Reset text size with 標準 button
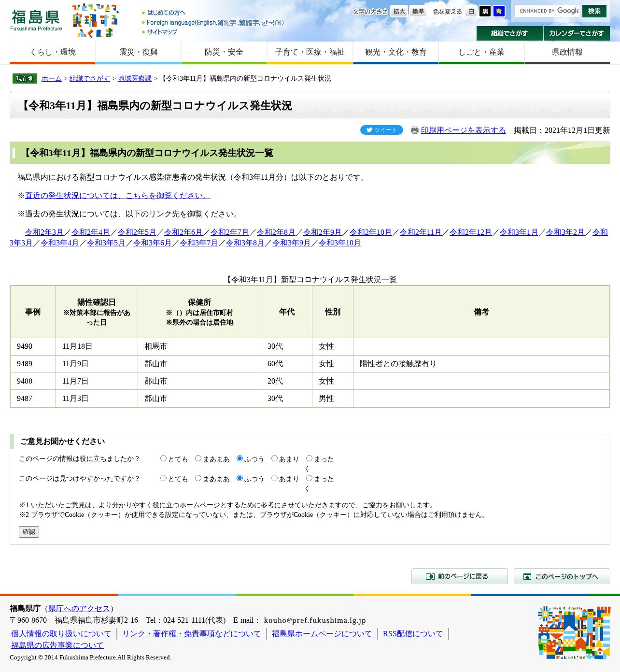The height and width of the screenshot is (672, 620). pos(418,11)
